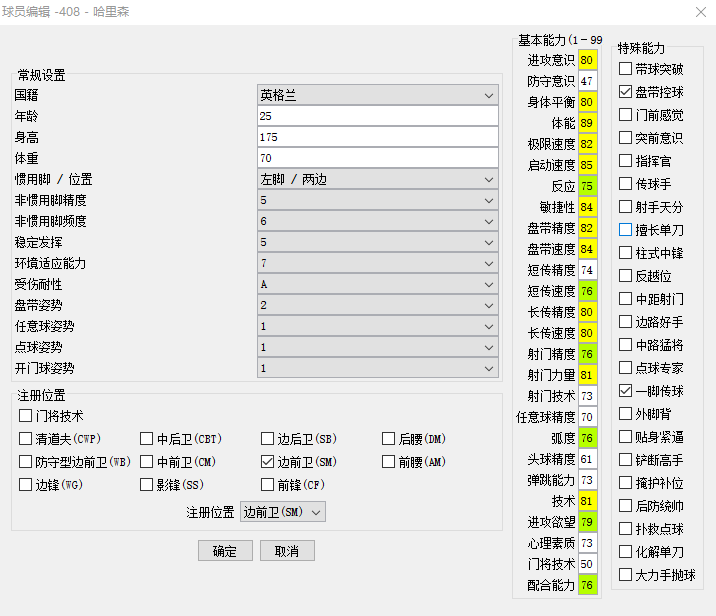Enable the 射手天分 checkbox

pos(626,207)
